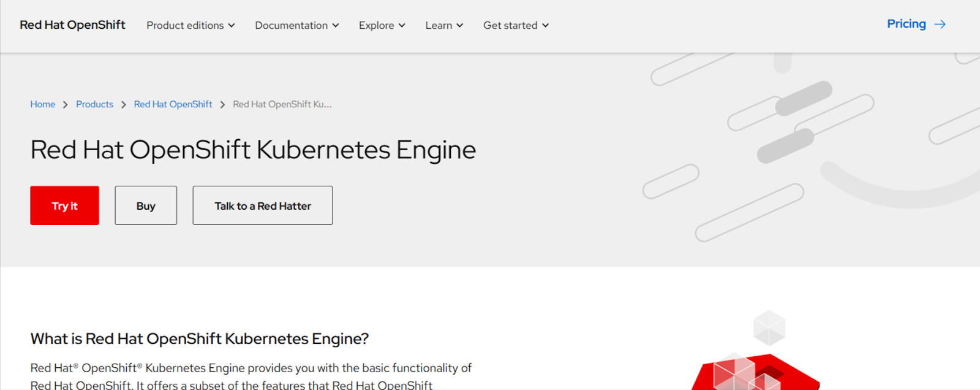
Task: Open the Product editions menu
Action: pos(190,25)
